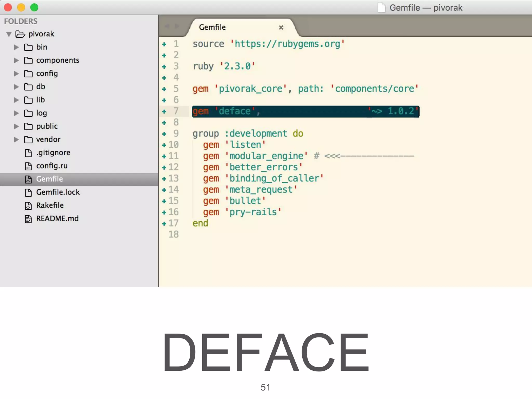The image size is (532, 399).
Task: Go back with the left tab arrow
Action: click(x=167, y=26)
